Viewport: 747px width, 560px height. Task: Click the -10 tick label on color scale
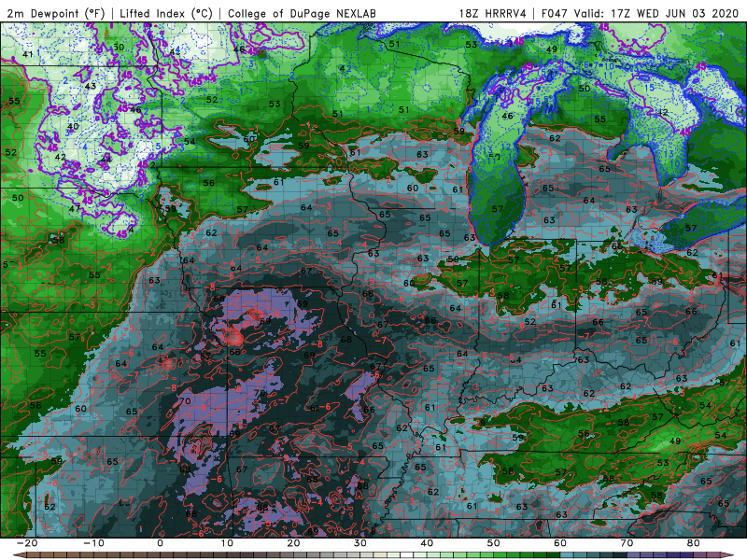click(x=93, y=543)
